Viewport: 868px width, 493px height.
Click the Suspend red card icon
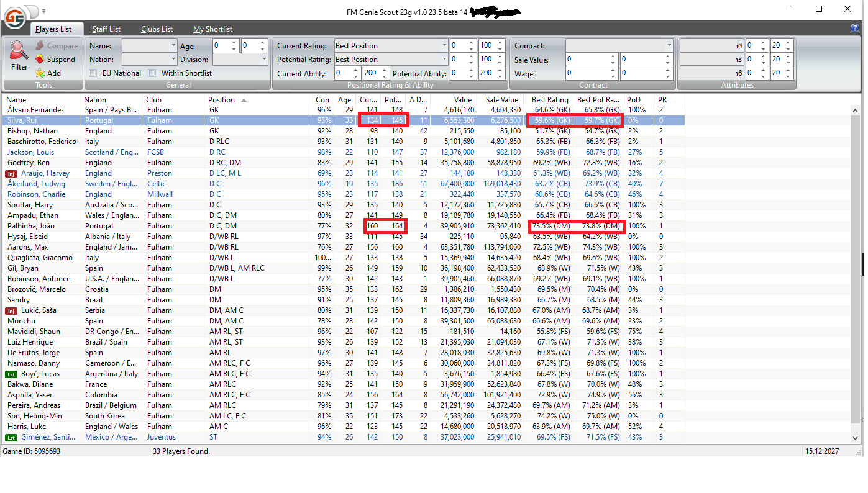(x=40, y=60)
